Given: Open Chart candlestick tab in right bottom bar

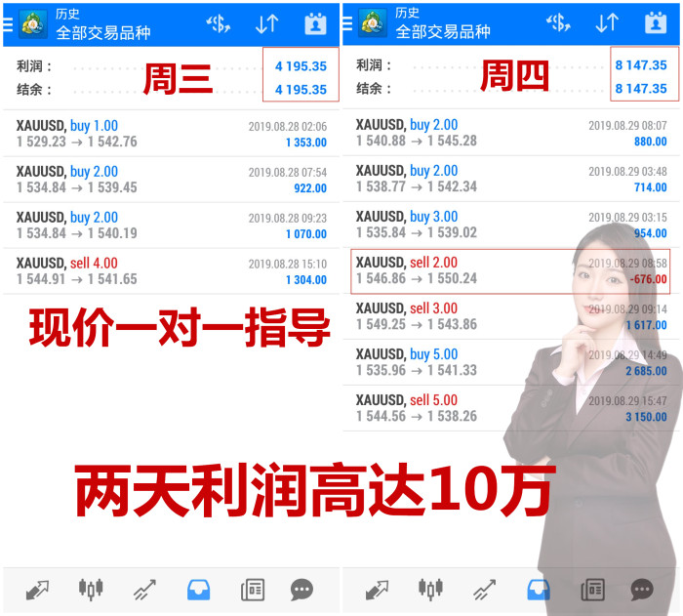Looking at the screenshot, I should (430, 590).
